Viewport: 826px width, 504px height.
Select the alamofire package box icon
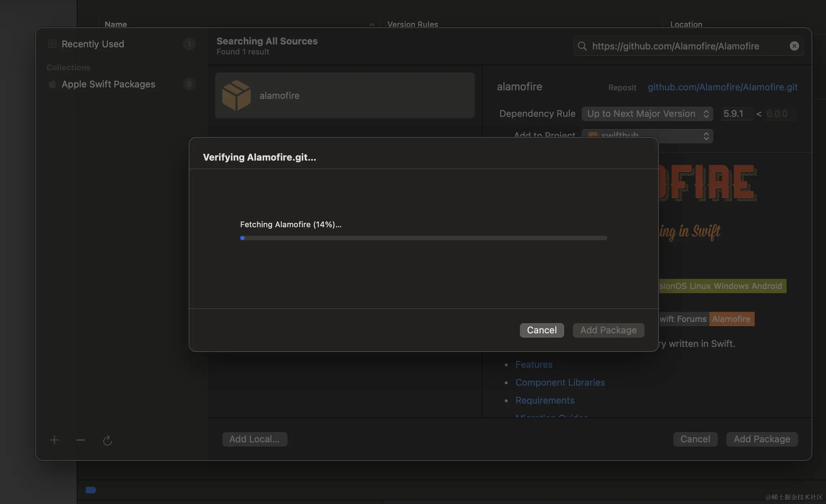(236, 95)
